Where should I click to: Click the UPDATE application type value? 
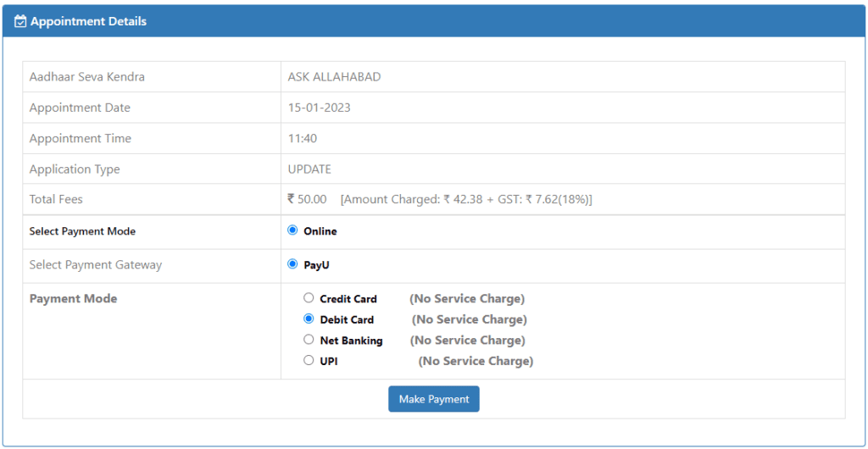coord(309,169)
